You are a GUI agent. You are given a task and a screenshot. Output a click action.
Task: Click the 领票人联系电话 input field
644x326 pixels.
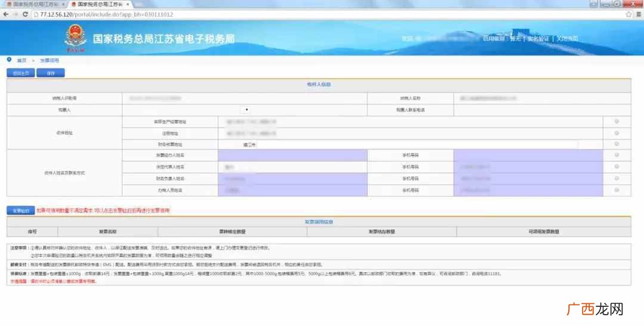[542, 110]
